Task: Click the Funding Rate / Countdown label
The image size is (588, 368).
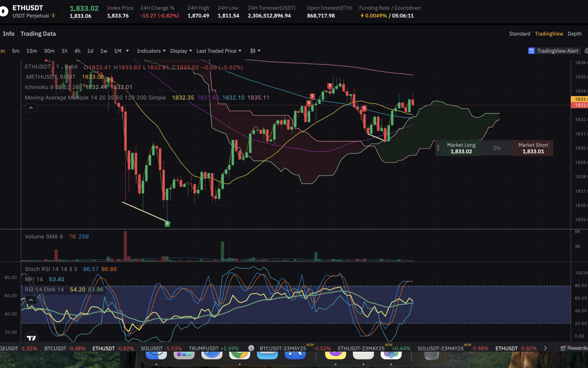Action: pyautogui.click(x=390, y=8)
